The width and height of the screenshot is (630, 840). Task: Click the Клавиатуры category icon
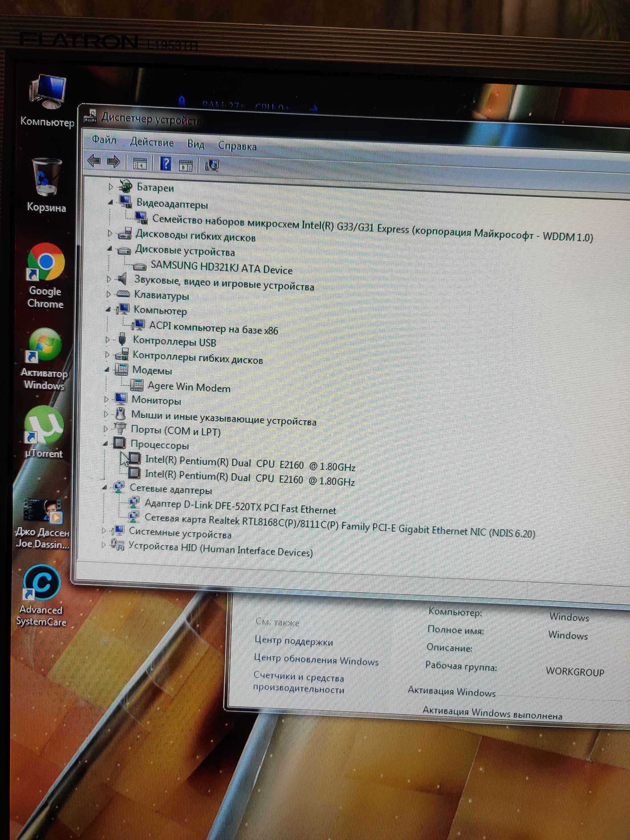coord(123,294)
